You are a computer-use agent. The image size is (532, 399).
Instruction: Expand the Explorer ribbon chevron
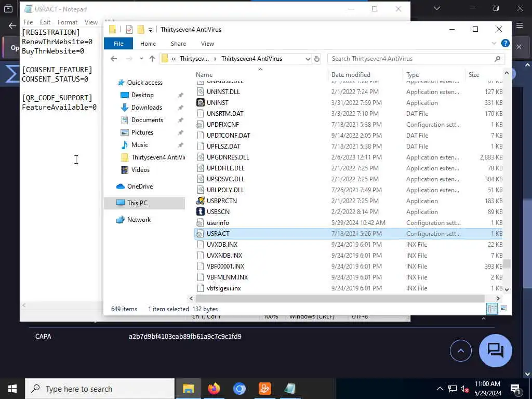[494, 43]
